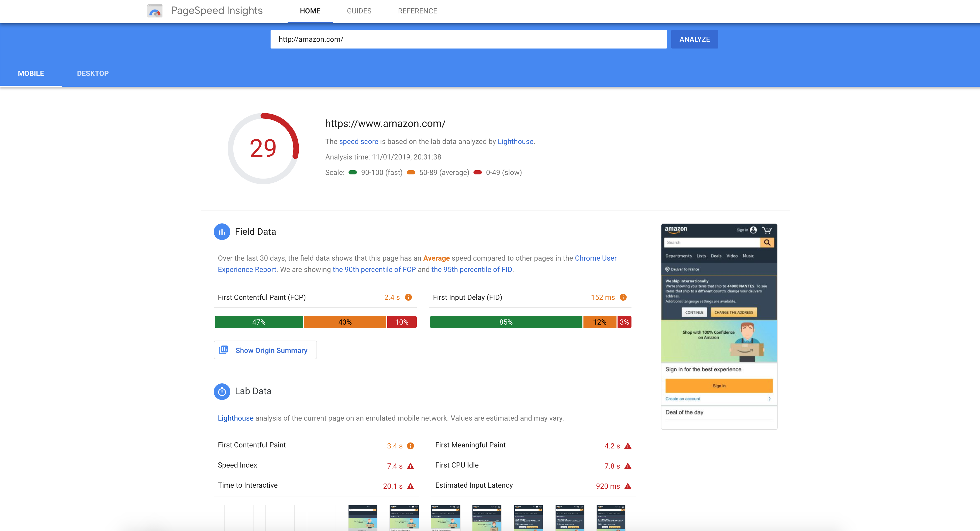Click the Time to Interactive metric label
This screenshot has width=980, height=531.
[x=248, y=485]
